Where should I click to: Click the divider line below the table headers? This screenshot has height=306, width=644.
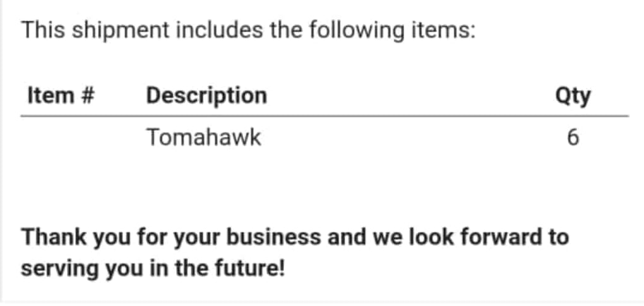pos(325,116)
